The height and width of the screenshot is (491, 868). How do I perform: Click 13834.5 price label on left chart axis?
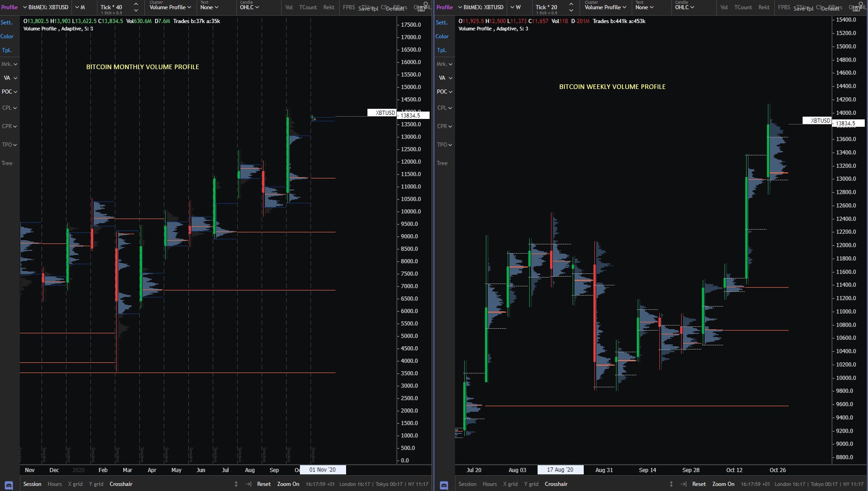[x=413, y=116]
